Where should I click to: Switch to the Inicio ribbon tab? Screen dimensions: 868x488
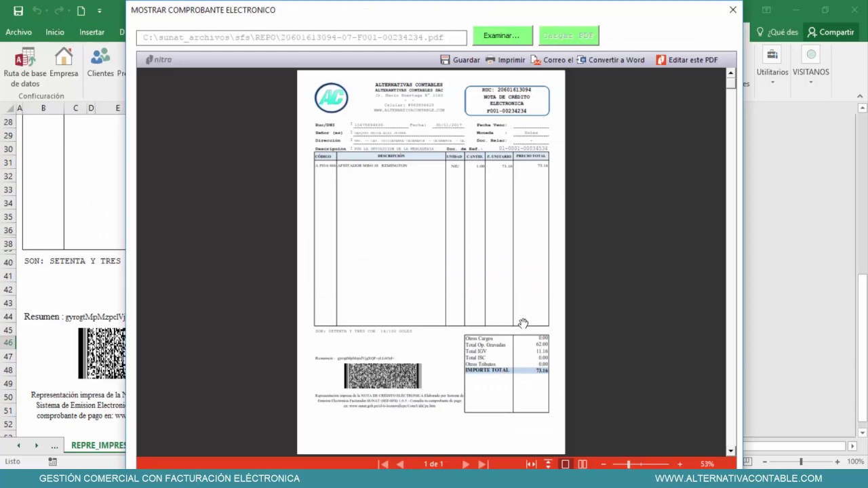coord(55,32)
